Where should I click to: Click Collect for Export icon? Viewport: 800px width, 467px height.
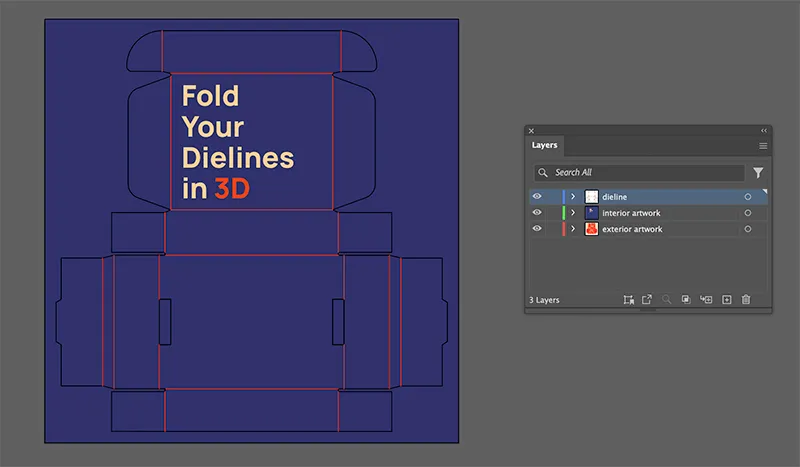(629, 300)
